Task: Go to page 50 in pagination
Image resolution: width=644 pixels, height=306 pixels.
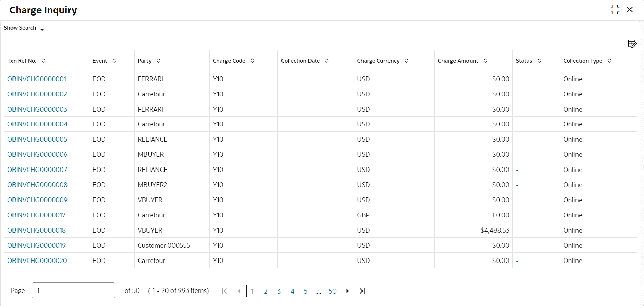Action: 332,291
